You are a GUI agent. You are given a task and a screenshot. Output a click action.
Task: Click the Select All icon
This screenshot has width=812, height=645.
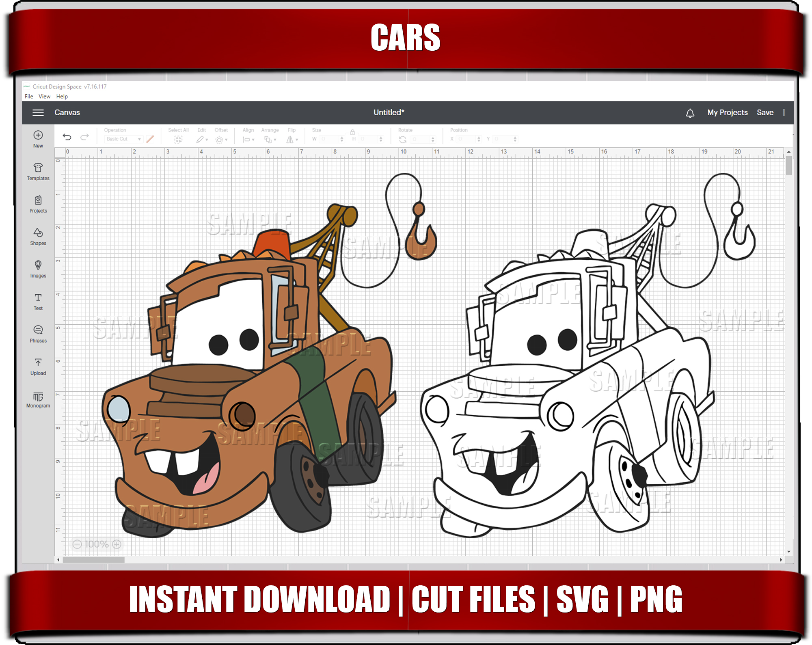click(x=178, y=139)
